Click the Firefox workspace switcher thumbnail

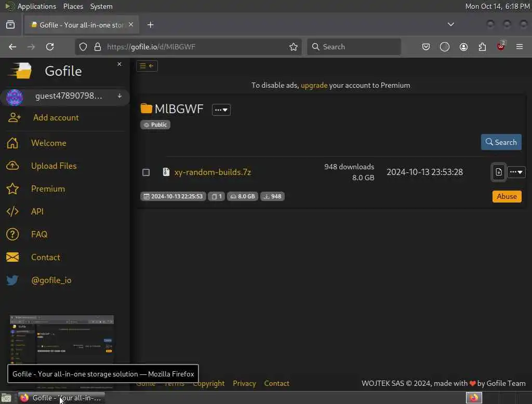tap(474, 398)
